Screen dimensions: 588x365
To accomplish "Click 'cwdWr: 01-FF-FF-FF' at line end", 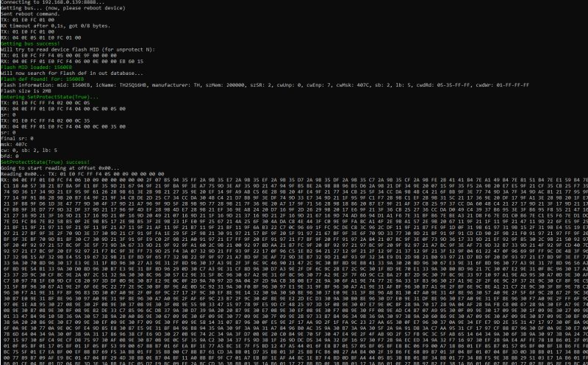I will (503, 85).
